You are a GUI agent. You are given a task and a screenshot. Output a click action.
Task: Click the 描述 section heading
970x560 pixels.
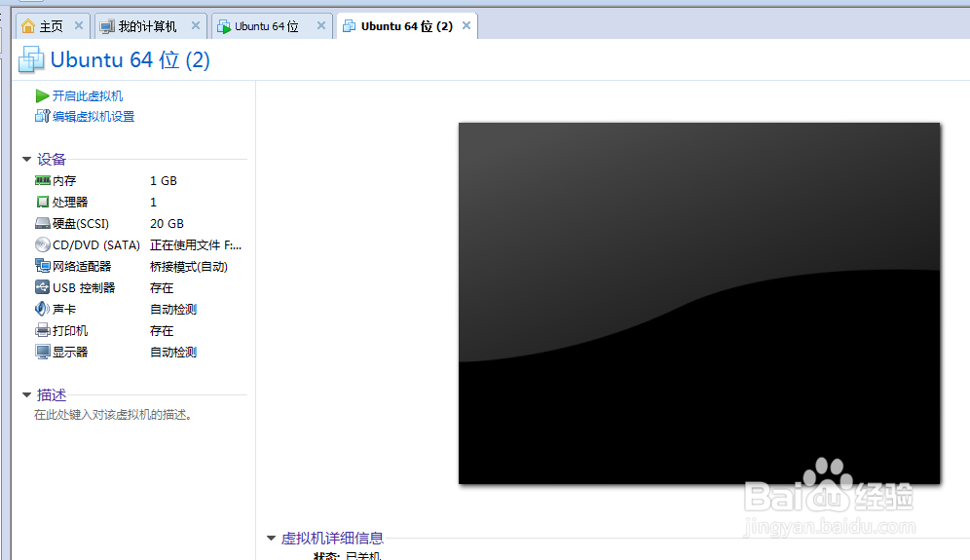(52, 394)
